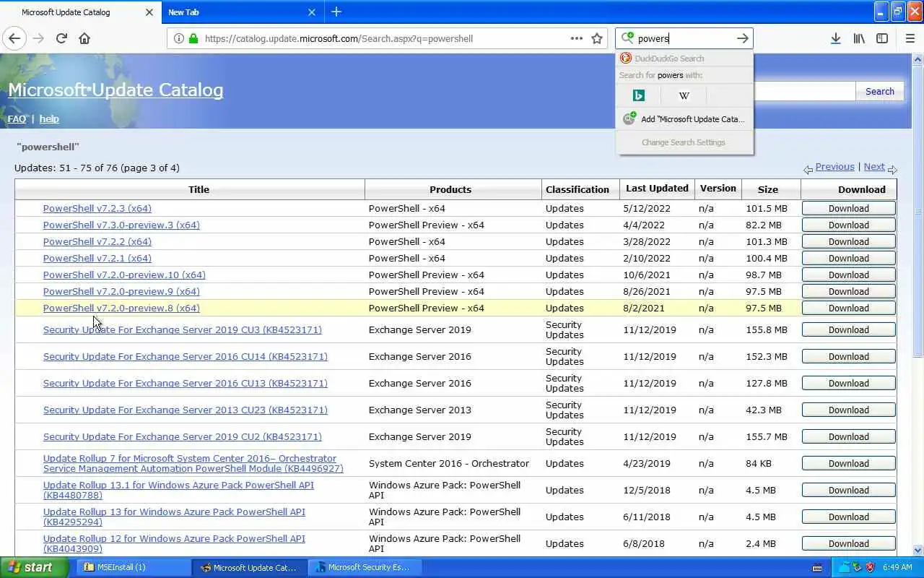The height and width of the screenshot is (578, 924).
Task: Open Change Search Settings
Action: pyautogui.click(x=684, y=142)
